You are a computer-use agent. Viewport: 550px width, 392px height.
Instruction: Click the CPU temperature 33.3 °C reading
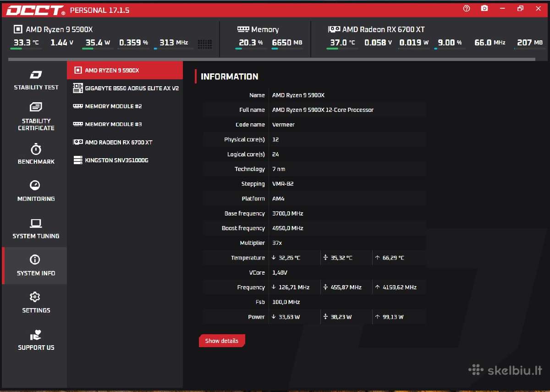[x=26, y=42]
